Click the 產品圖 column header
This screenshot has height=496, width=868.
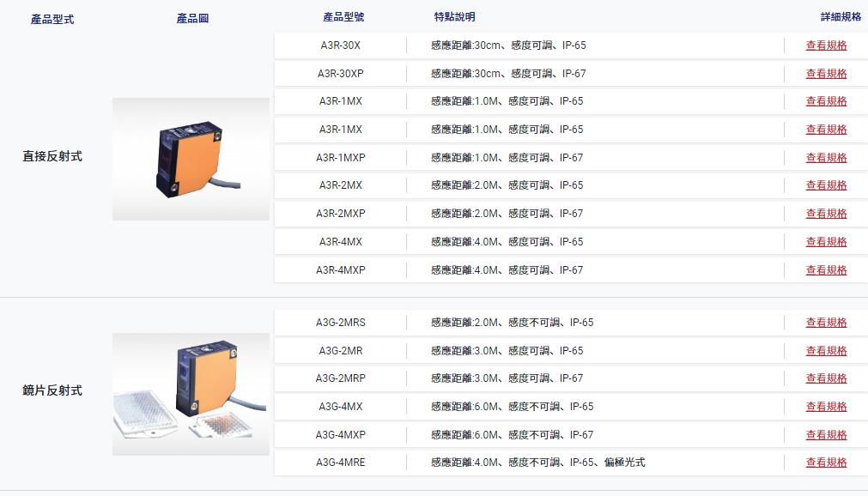click(x=192, y=18)
